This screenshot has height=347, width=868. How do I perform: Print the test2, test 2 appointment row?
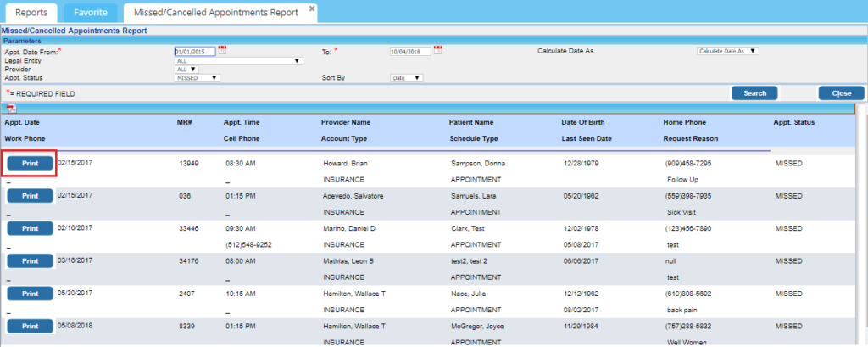tap(30, 261)
